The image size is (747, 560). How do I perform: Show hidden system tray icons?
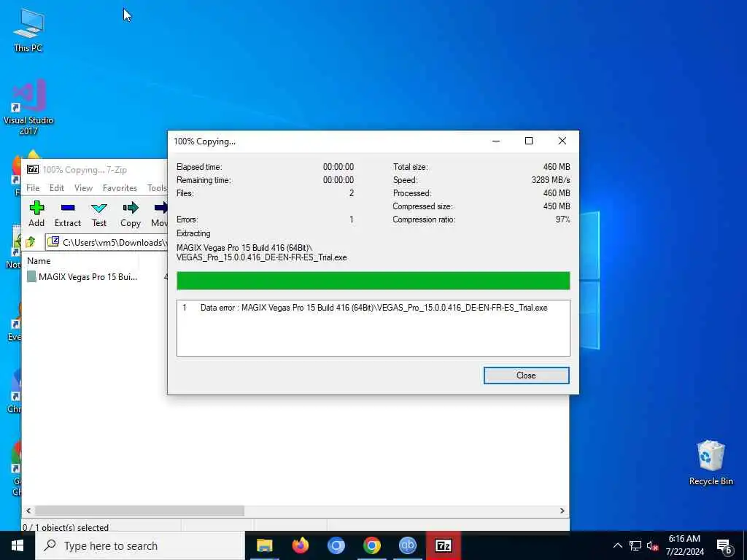click(x=617, y=545)
